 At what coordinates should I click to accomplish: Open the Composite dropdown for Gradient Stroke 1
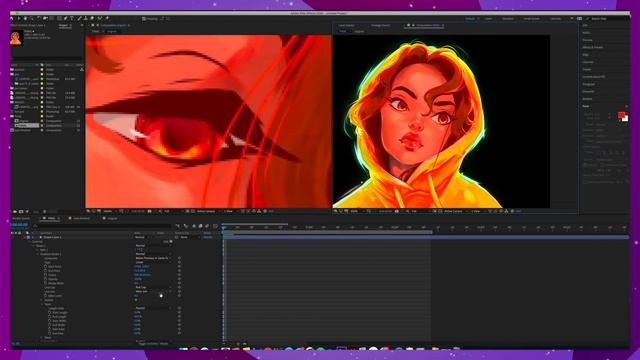tap(153, 258)
